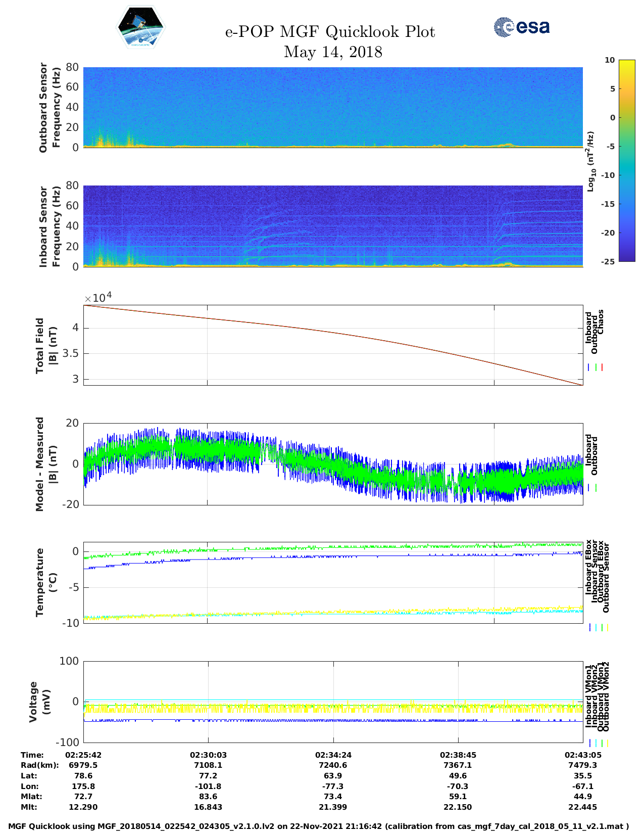Click inside the Model - Measured plot
The image size is (644, 834).
[x=333, y=464]
